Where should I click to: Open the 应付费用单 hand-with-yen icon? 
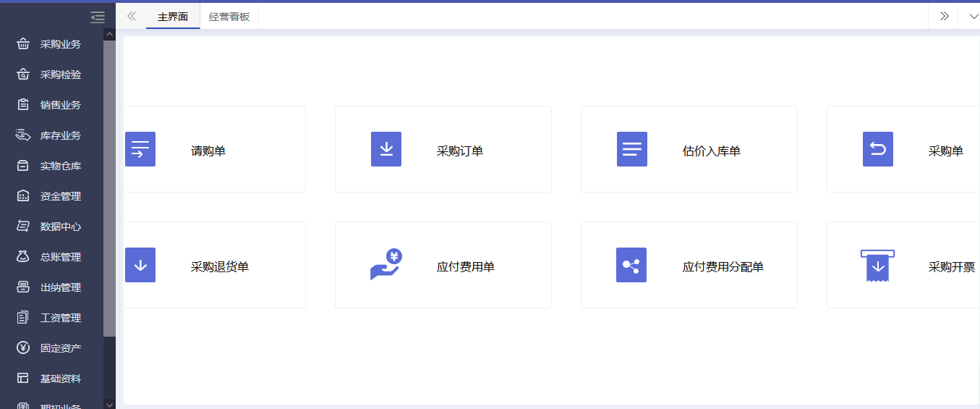(385, 265)
